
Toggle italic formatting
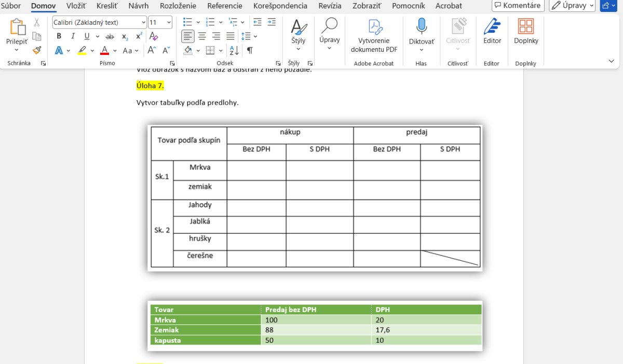[73, 36]
